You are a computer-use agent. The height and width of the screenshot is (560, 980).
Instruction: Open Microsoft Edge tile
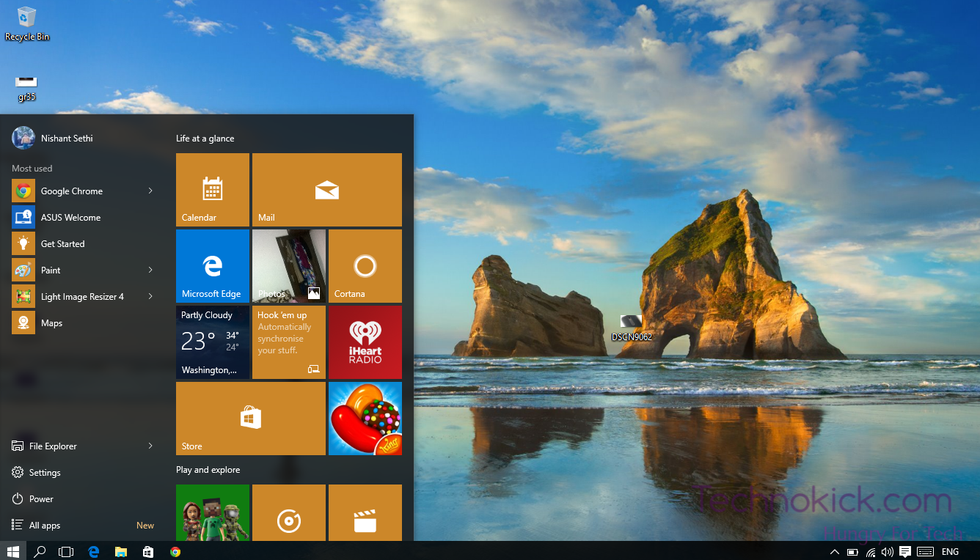tap(212, 265)
